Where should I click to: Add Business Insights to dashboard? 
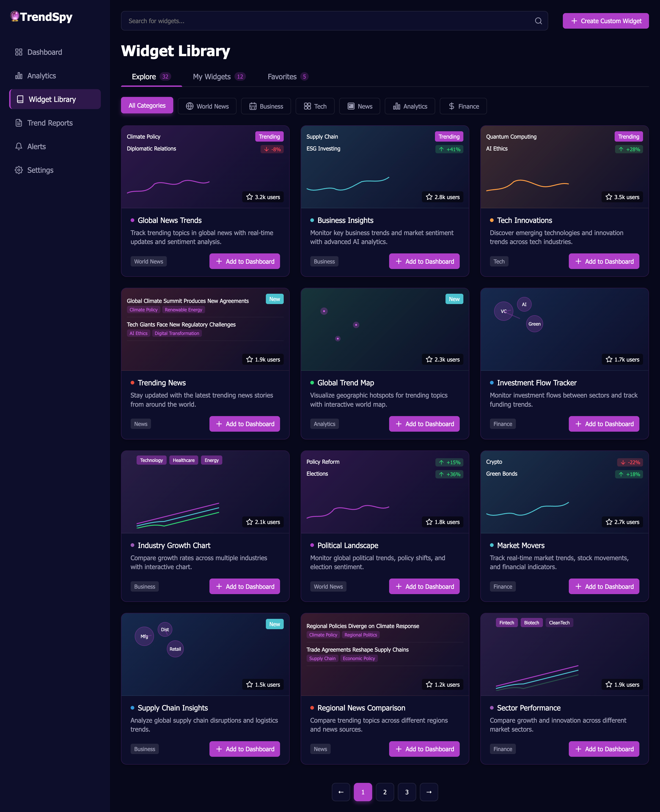[424, 261]
